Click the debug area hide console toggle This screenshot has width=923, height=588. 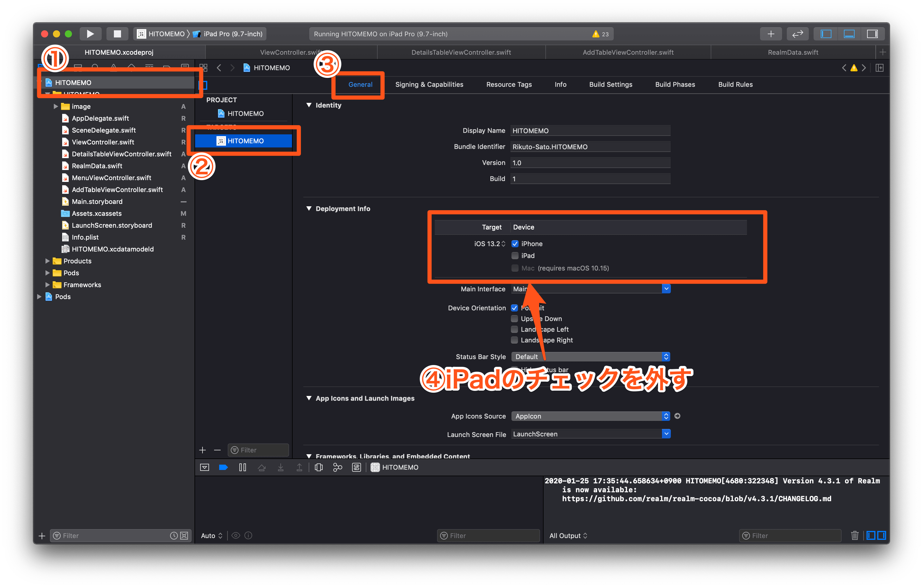tap(205, 467)
